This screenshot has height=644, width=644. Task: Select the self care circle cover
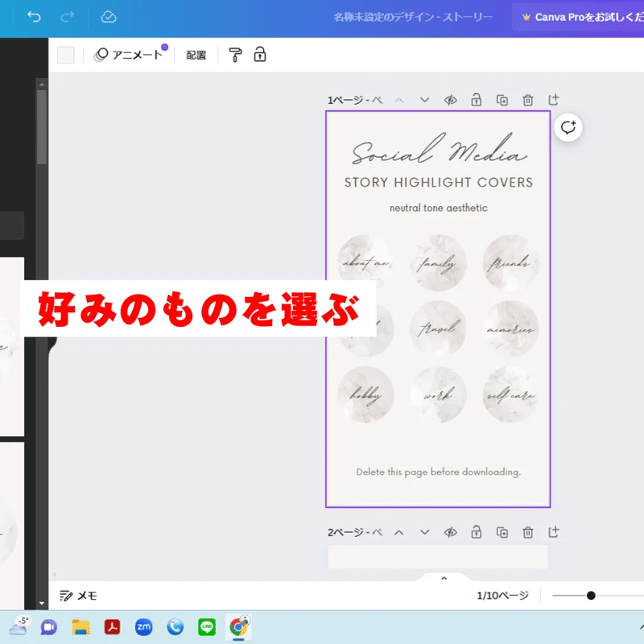510,394
